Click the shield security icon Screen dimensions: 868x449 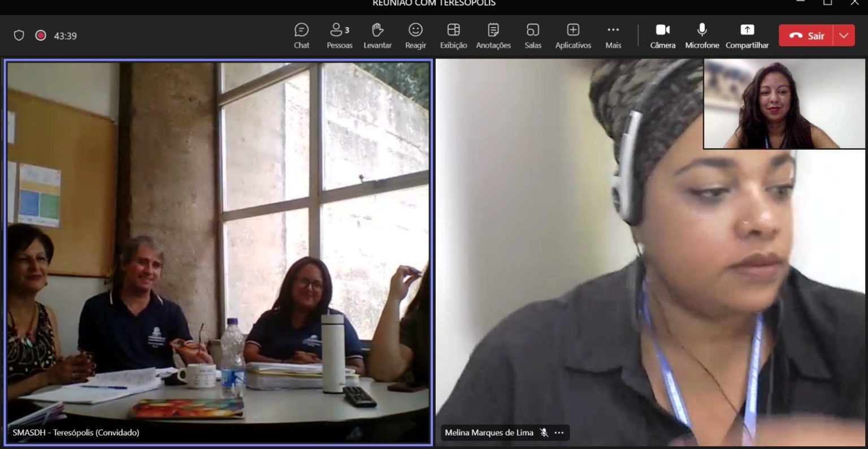tap(19, 36)
